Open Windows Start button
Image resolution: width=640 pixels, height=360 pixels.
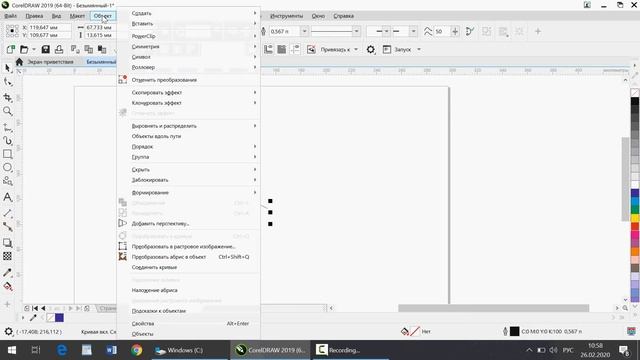tap(11, 350)
